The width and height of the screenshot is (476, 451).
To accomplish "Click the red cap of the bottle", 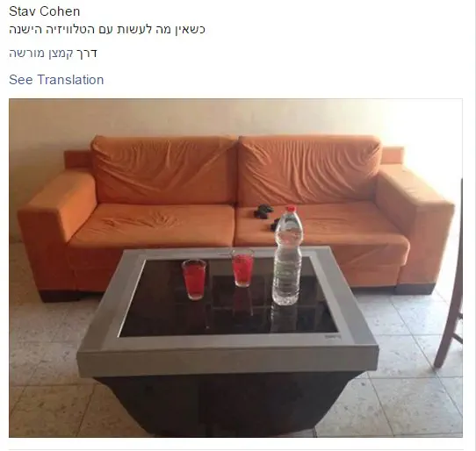I will 291,208.
